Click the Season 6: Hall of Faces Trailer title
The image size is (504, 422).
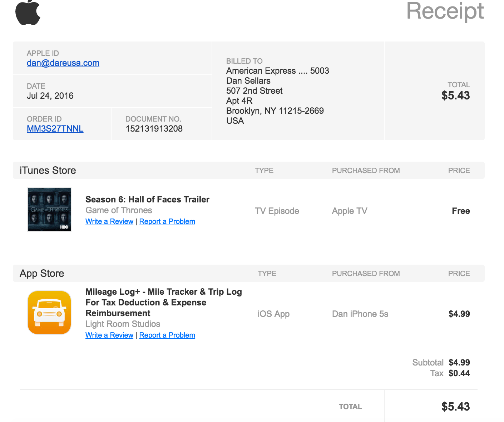[x=147, y=200]
